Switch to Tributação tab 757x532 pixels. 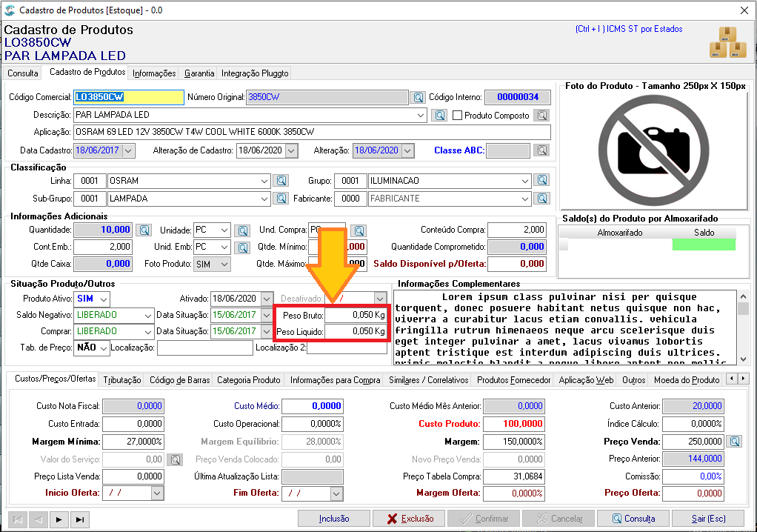(x=122, y=380)
